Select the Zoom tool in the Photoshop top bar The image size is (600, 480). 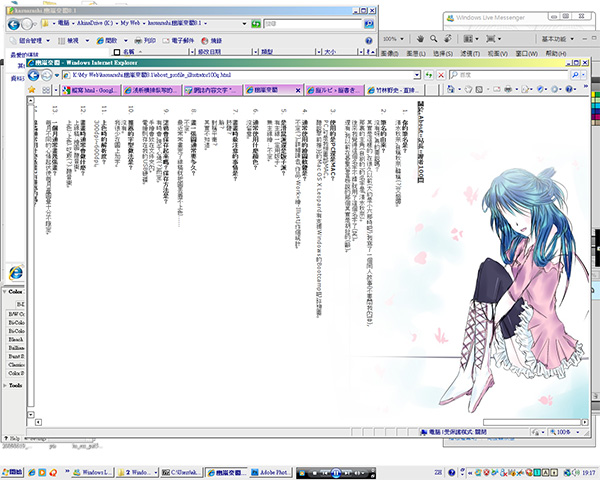[434, 39]
